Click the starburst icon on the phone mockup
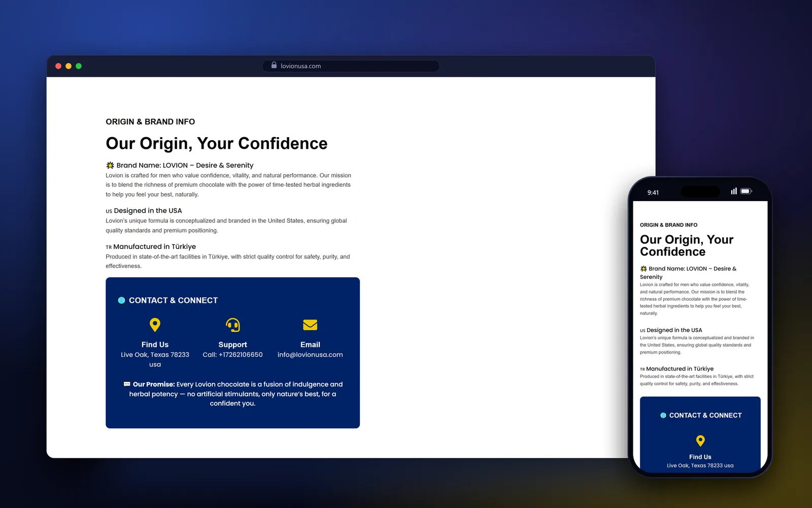The height and width of the screenshot is (508, 812). (x=644, y=269)
